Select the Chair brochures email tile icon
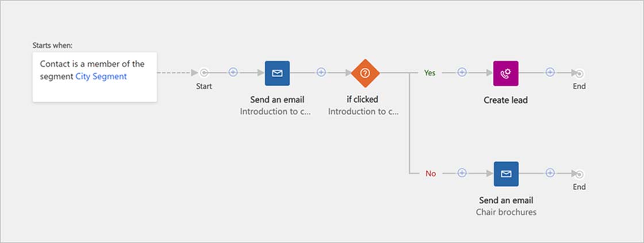Image resolution: width=644 pixels, height=243 pixels. click(x=506, y=174)
